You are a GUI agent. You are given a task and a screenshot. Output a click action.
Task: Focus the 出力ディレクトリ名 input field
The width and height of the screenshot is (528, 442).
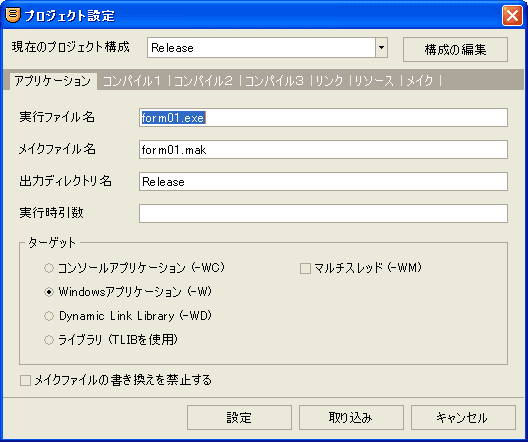coord(323,181)
